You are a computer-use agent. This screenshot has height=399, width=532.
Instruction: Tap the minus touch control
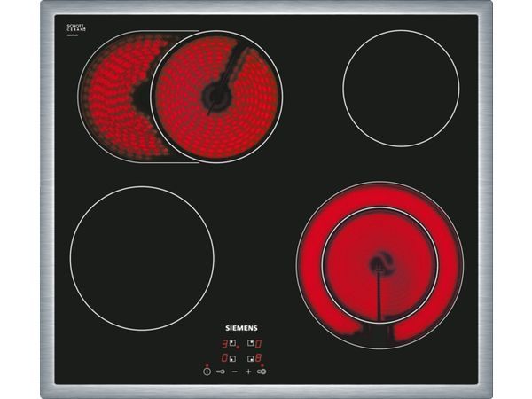pyautogui.click(x=235, y=372)
